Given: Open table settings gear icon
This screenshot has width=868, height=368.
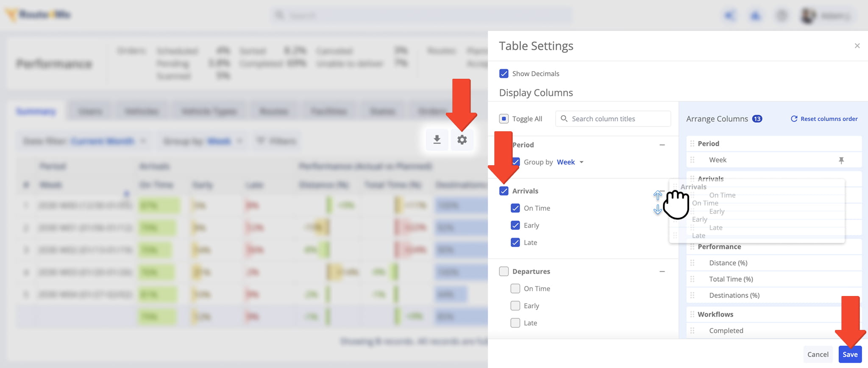Looking at the screenshot, I should click(462, 140).
